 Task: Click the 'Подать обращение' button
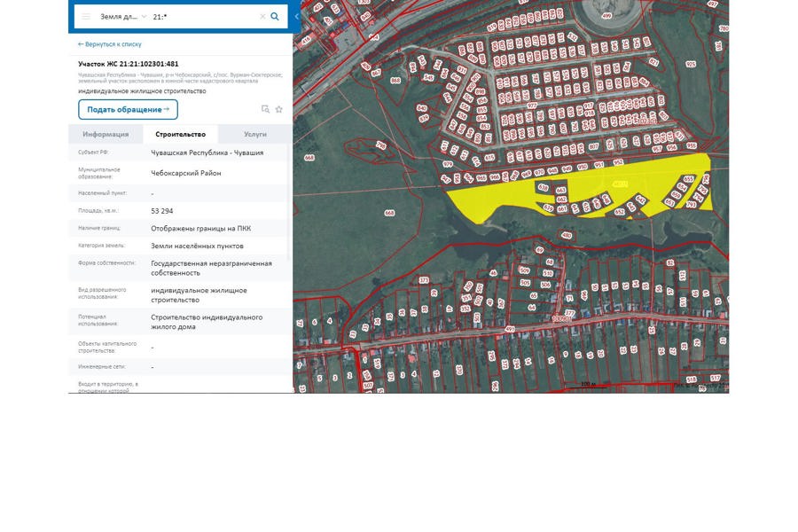[128, 109]
